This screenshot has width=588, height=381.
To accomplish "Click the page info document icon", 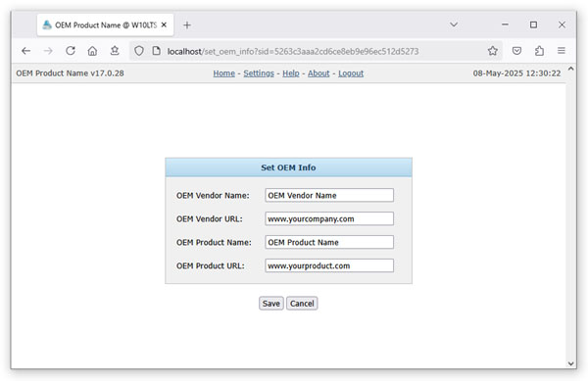I will tap(157, 51).
